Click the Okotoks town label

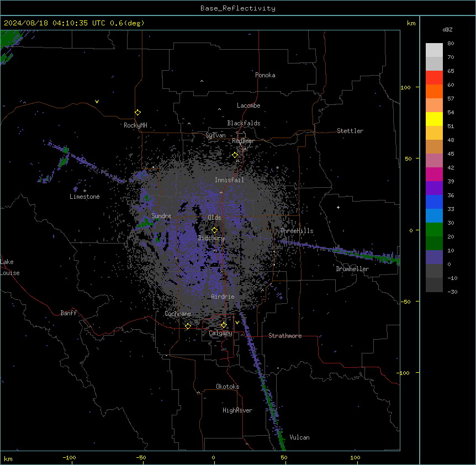tap(228, 387)
